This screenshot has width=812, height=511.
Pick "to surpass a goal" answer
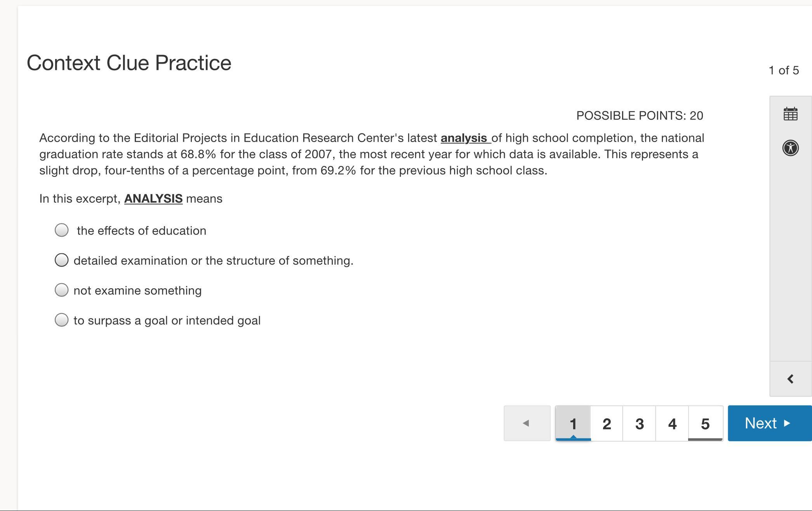[62, 320]
